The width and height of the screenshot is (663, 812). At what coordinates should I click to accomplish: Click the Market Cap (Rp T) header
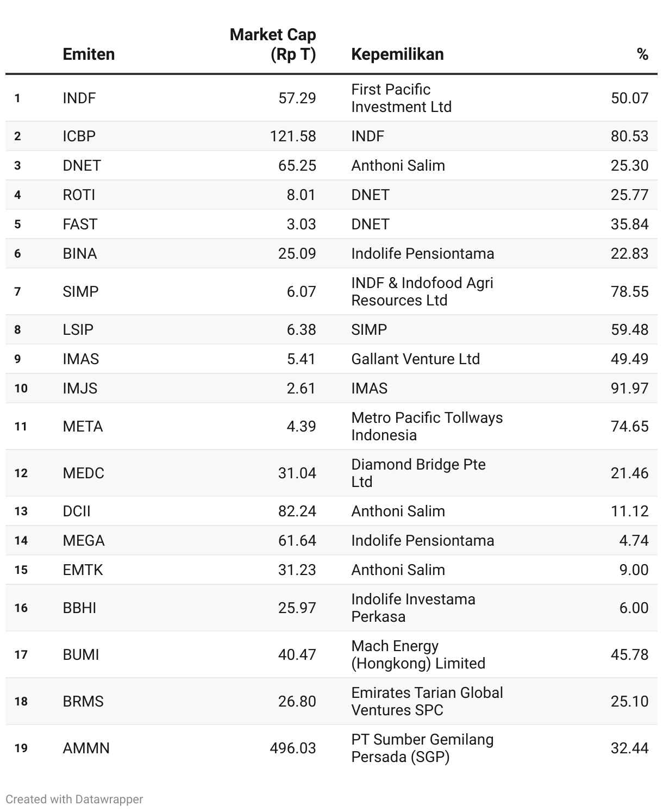pyautogui.click(x=273, y=45)
